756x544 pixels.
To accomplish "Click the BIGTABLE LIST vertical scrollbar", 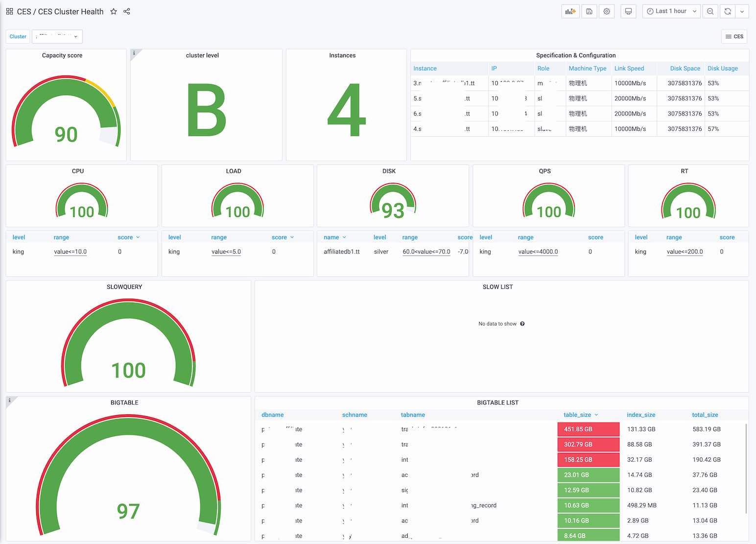I will click(x=746, y=468).
